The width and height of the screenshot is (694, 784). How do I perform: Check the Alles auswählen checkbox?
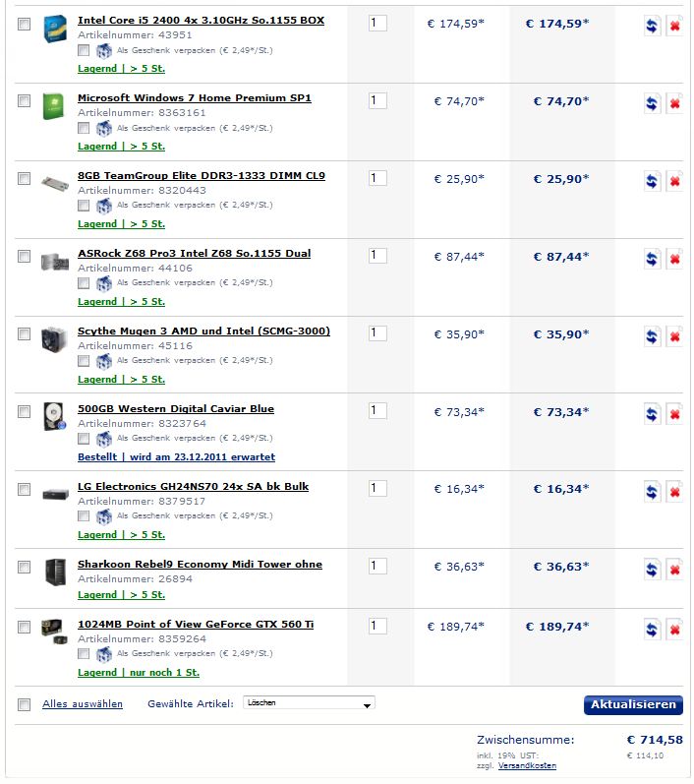point(24,704)
